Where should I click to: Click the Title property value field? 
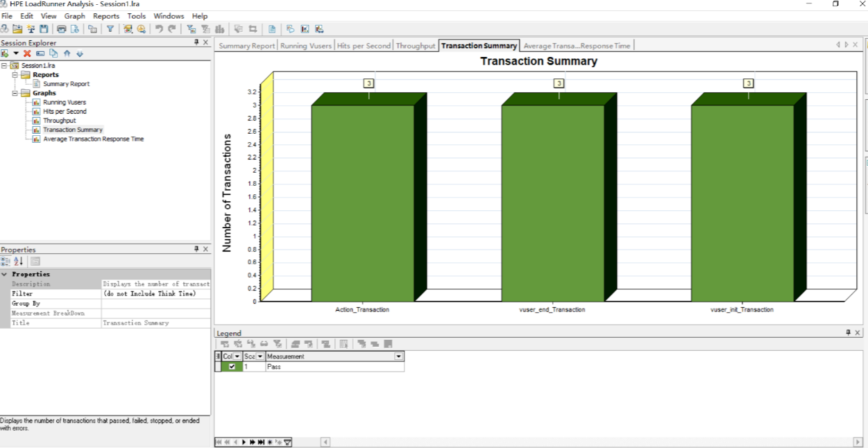point(155,323)
